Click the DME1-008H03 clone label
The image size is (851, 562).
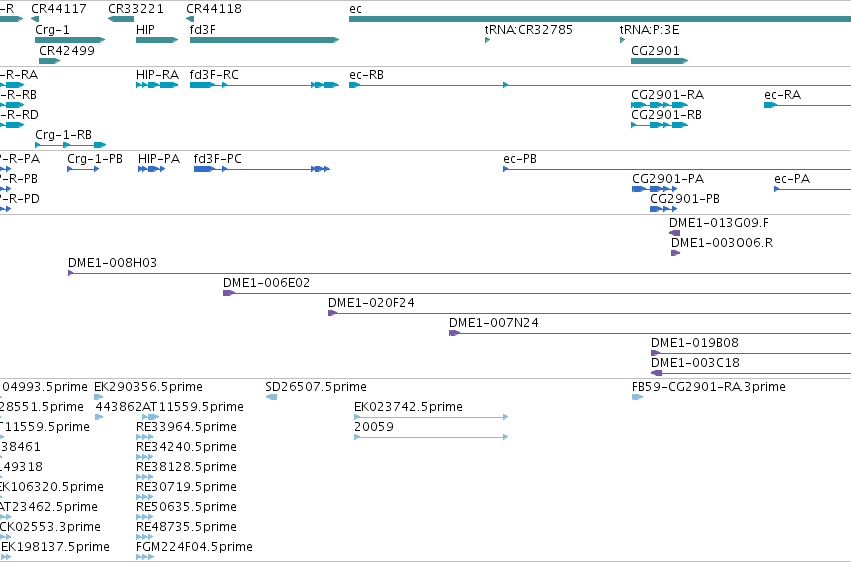(x=112, y=263)
